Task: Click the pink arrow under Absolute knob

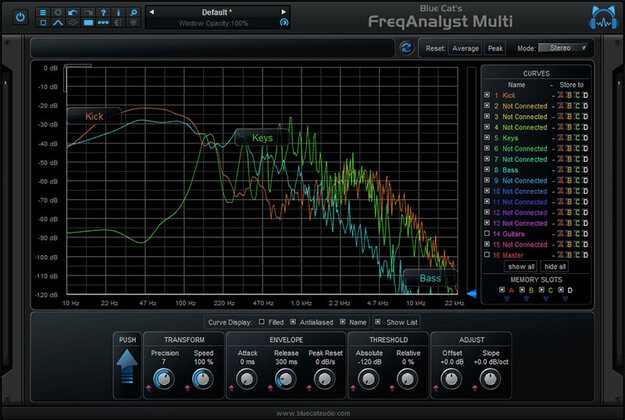Action: [353, 387]
